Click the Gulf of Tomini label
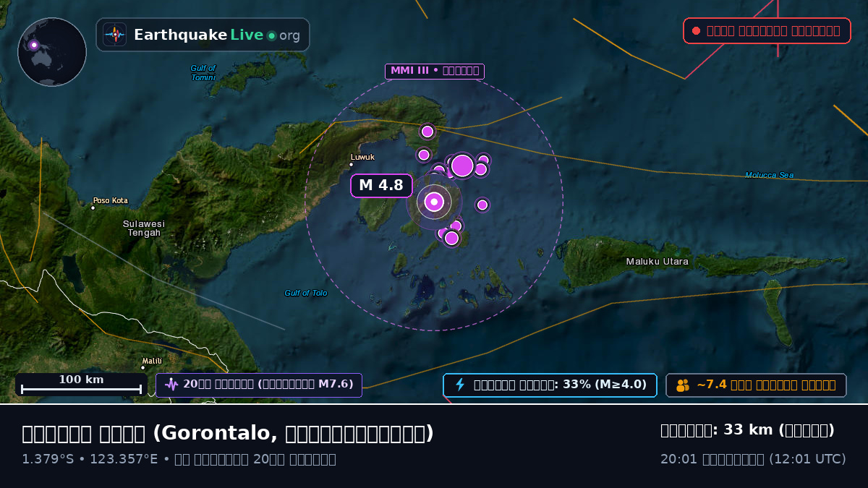This screenshot has height=488, width=868. 203,72
